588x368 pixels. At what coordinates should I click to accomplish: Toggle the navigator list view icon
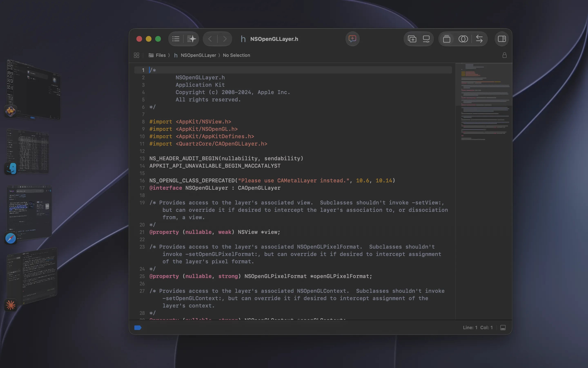pos(176,39)
